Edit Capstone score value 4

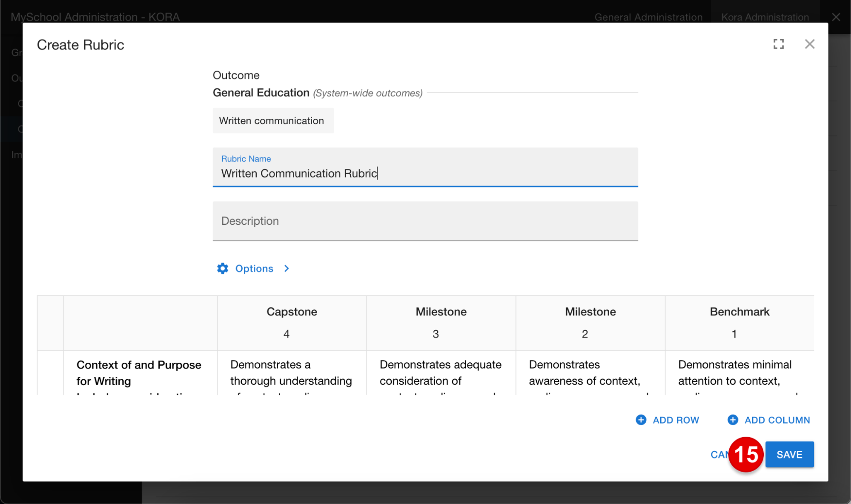click(287, 334)
